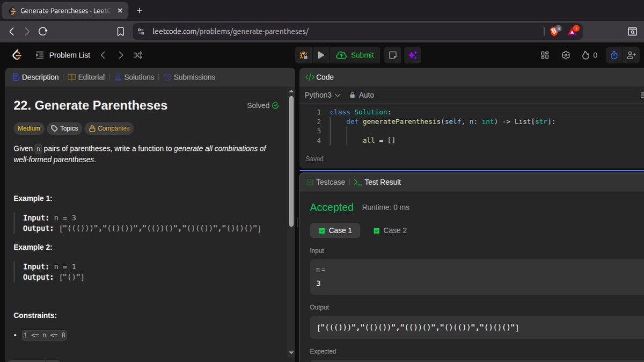Click browser back button
The width and height of the screenshot is (644, 362).
pos(12,32)
